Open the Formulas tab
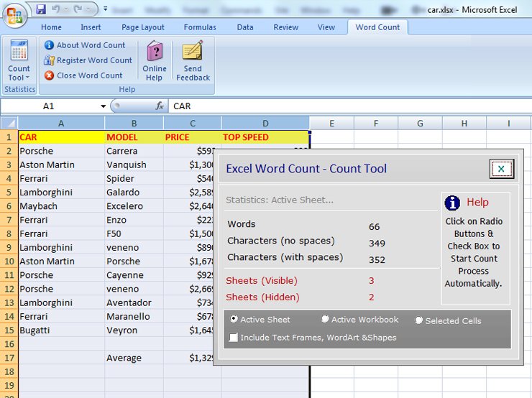 (x=200, y=27)
